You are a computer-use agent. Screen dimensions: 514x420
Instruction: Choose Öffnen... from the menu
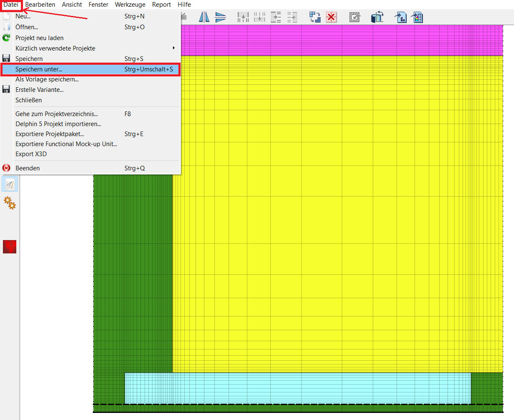tap(90, 27)
